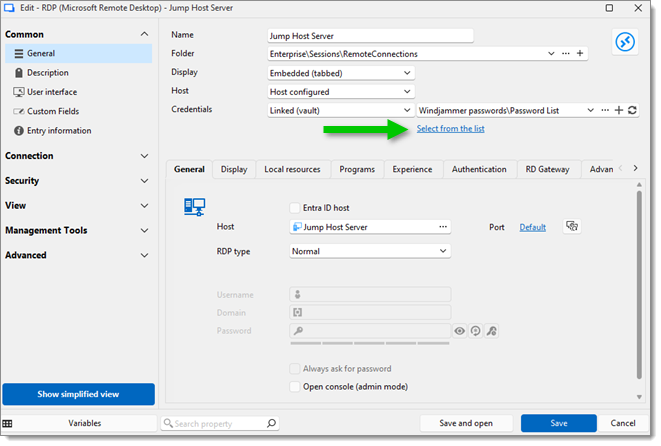Toggle Always ask for password checkbox
The height and width of the screenshot is (446, 661).
(x=295, y=369)
